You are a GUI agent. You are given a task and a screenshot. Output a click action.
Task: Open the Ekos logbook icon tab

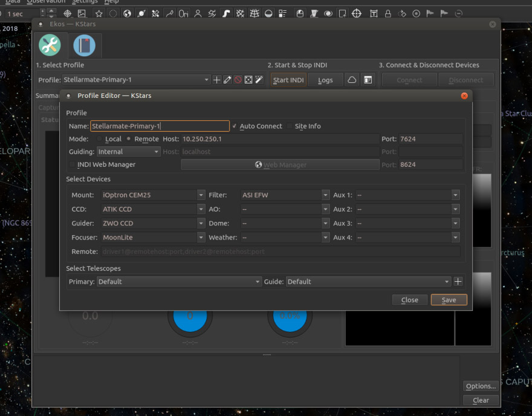[84, 45]
